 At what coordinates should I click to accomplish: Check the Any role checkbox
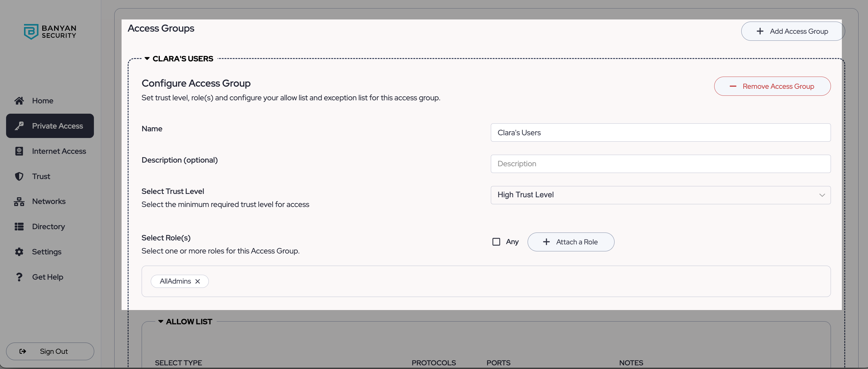point(496,242)
